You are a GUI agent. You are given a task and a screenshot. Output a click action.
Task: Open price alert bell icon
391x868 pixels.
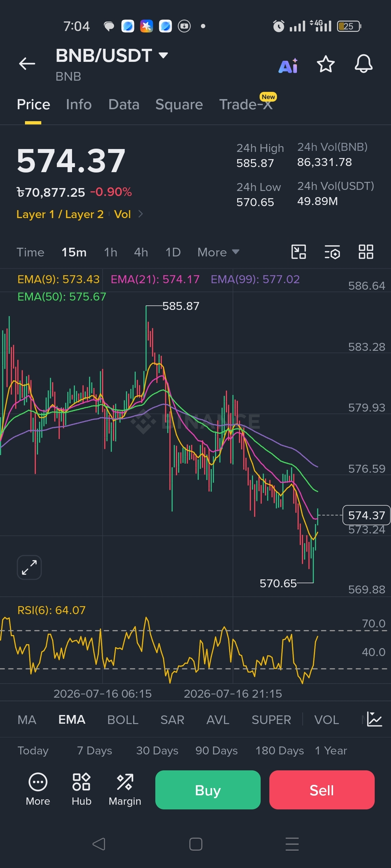(x=363, y=64)
